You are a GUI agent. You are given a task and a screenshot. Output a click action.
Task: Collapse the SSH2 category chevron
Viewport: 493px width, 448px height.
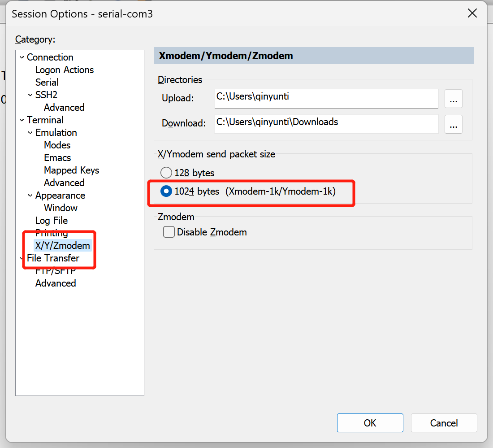[x=30, y=95]
